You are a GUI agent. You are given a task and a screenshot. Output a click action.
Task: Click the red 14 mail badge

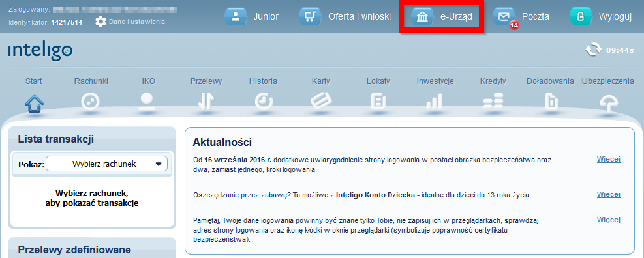[x=514, y=25]
